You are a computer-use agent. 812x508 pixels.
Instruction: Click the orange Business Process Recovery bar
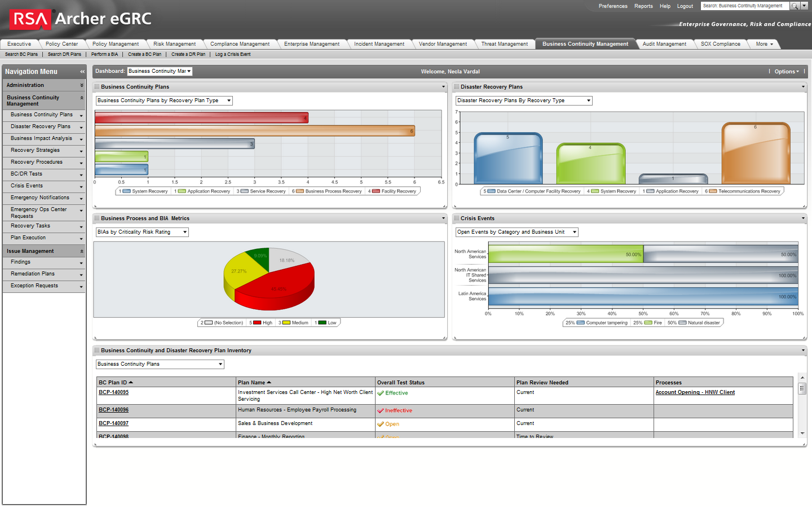coord(255,131)
